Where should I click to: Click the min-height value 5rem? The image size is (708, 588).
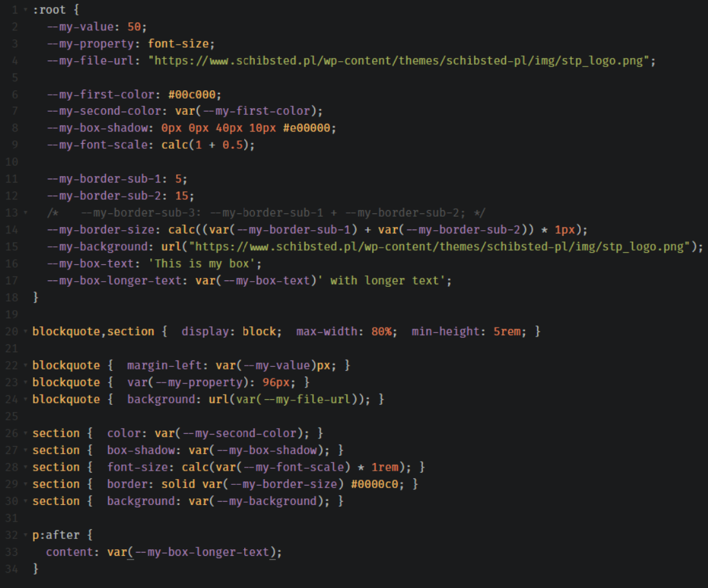507,331
